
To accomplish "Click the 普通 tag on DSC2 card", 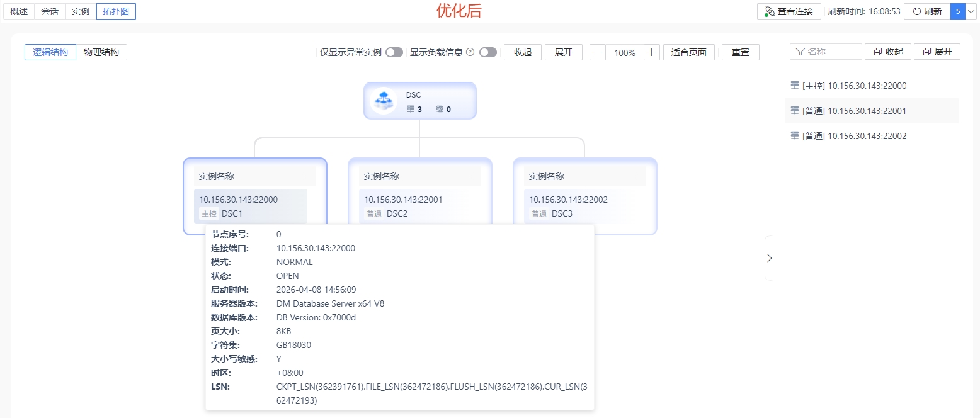I will (x=374, y=214).
